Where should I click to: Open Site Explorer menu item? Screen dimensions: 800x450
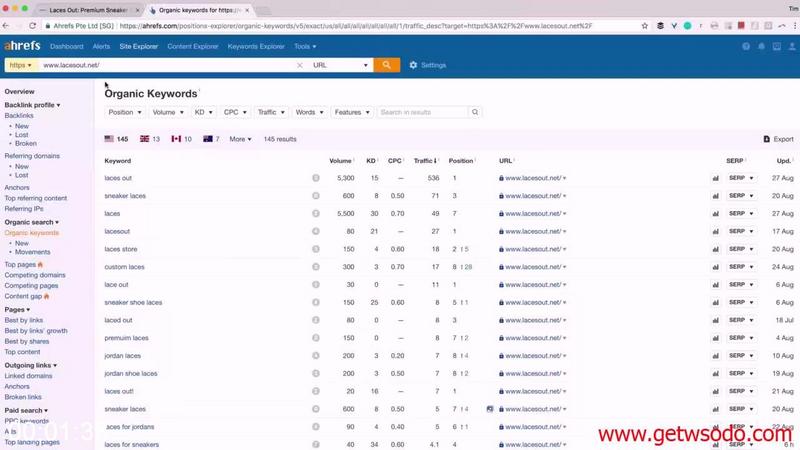coord(138,46)
